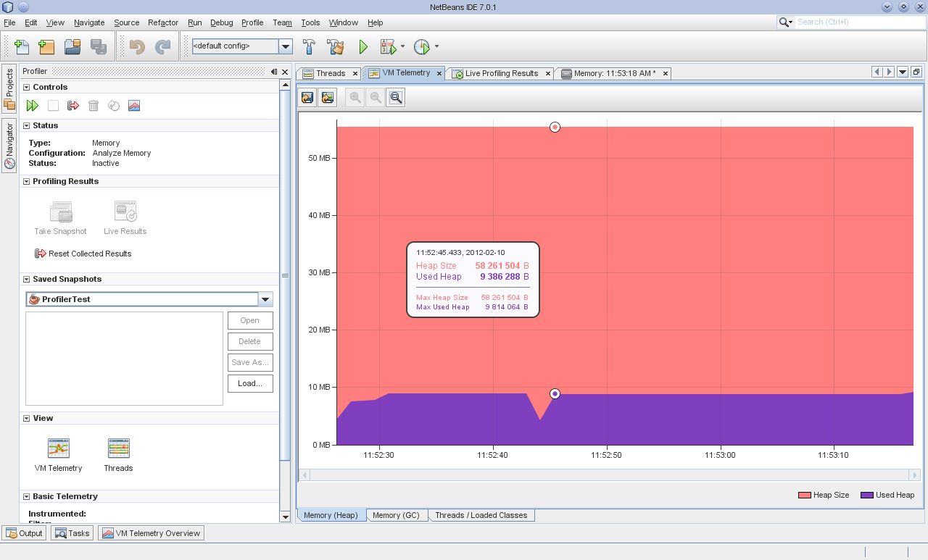Click the New File toolbar icon
This screenshot has width=928, height=560.
[x=22, y=46]
